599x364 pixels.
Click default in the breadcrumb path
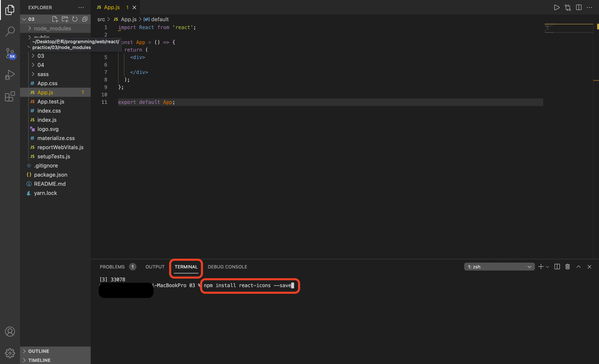160,19
